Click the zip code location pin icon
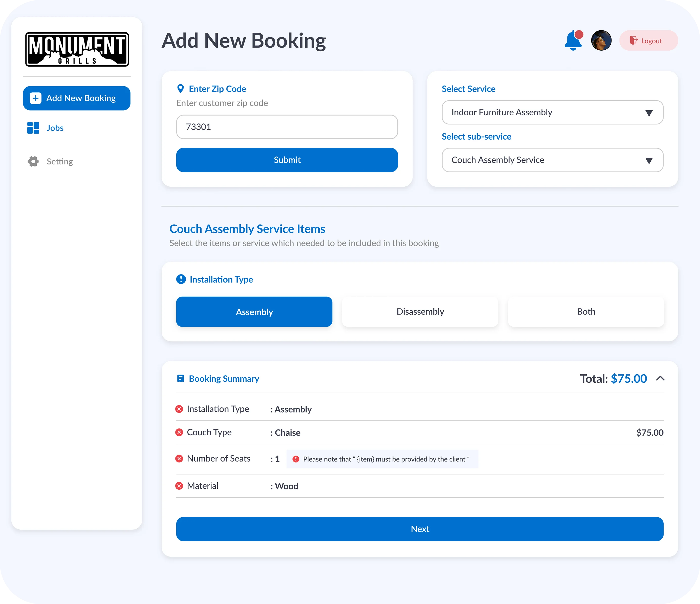 tap(180, 89)
